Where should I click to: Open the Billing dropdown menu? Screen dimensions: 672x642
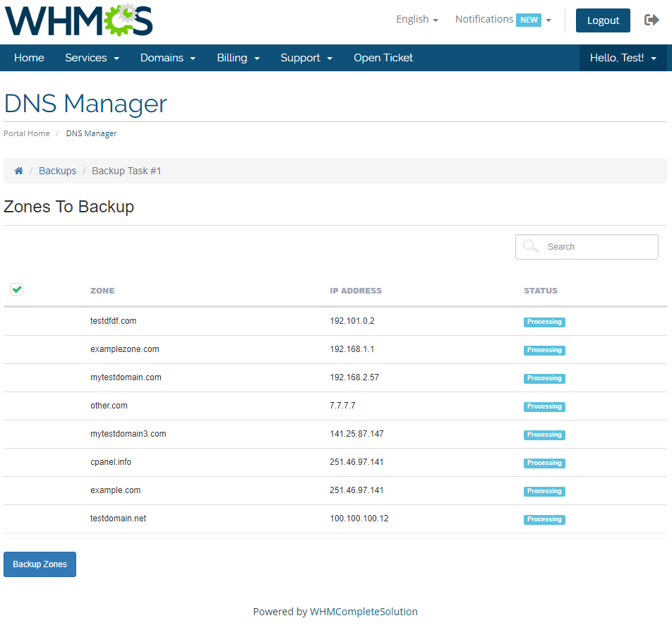pyautogui.click(x=238, y=58)
